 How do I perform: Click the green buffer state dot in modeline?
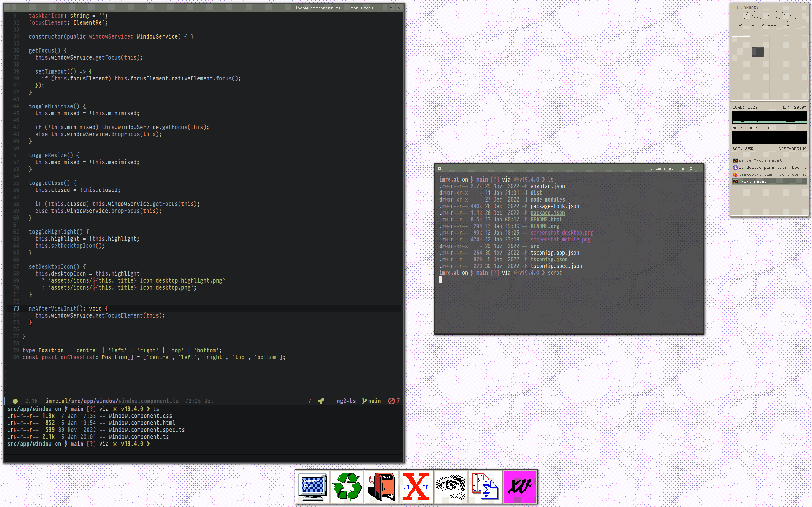coord(15,401)
